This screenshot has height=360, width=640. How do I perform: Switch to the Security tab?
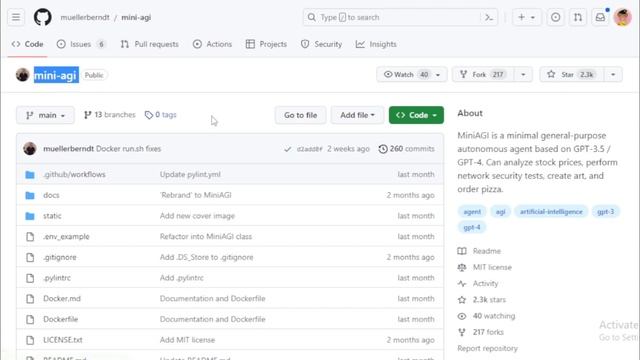(321, 44)
